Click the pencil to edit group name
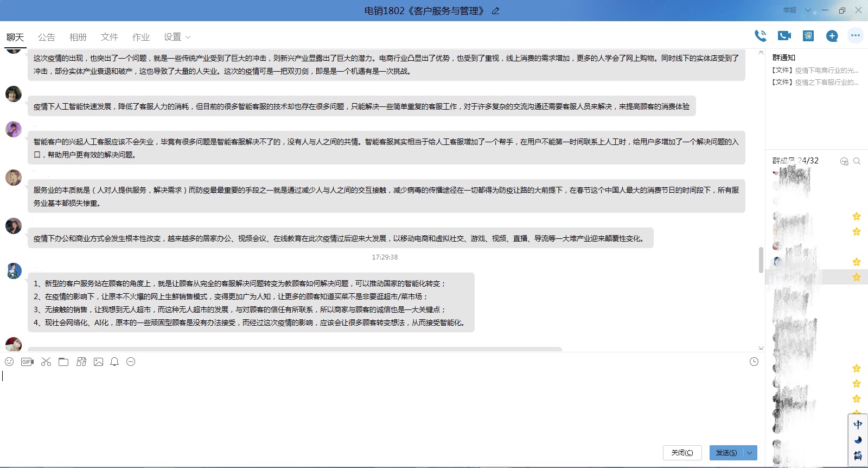The width and height of the screenshot is (868, 468). [495, 11]
